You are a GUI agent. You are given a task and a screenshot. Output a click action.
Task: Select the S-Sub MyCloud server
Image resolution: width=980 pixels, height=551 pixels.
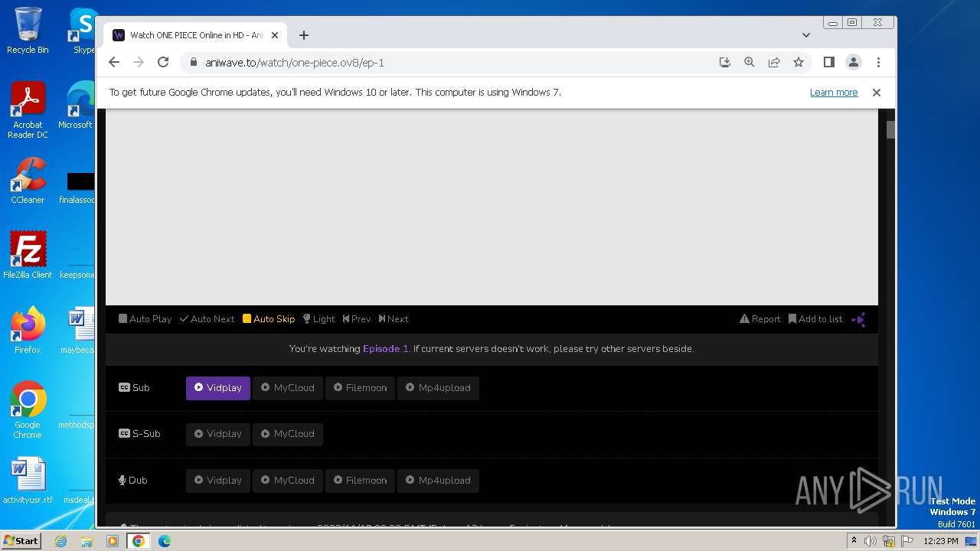(x=288, y=434)
